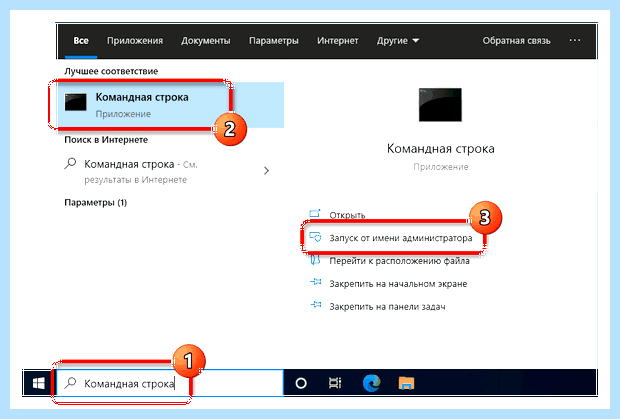Click the small Command Prompt icon in best match
Viewport: 620px width, 419px height.
tap(76, 102)
